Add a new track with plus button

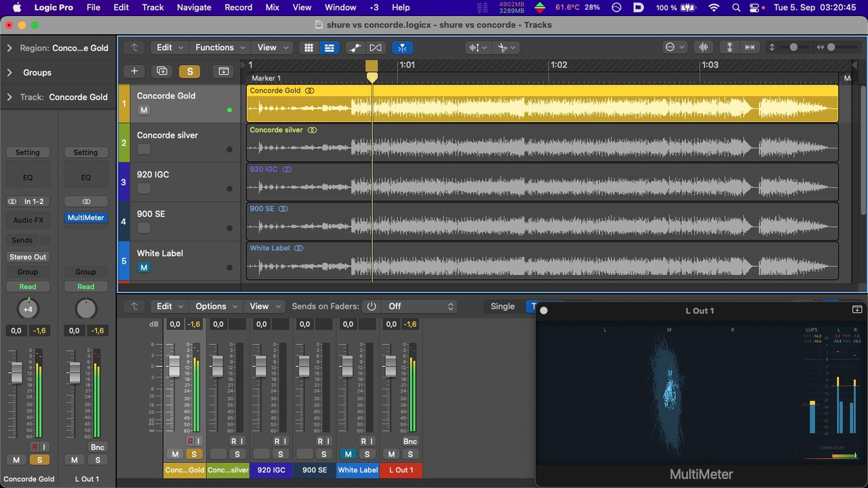[134, 71]
